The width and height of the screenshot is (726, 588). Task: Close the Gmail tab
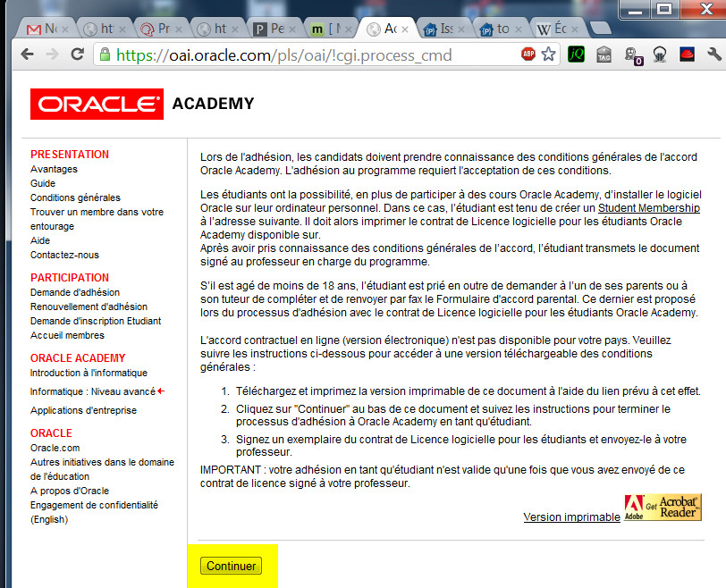click(65, 29)
